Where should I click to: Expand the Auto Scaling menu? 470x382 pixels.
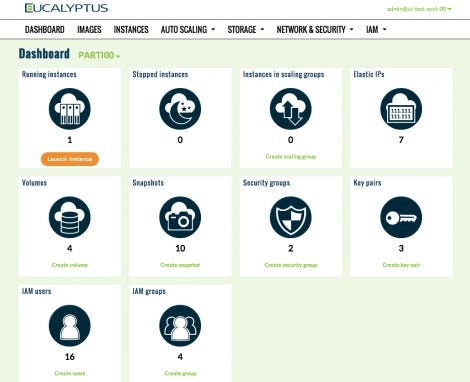click(x=188, y=29)
